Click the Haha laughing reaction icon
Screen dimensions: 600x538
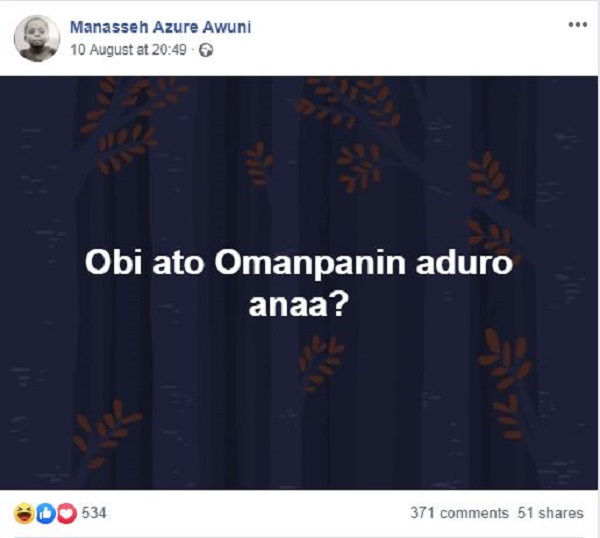22,513
